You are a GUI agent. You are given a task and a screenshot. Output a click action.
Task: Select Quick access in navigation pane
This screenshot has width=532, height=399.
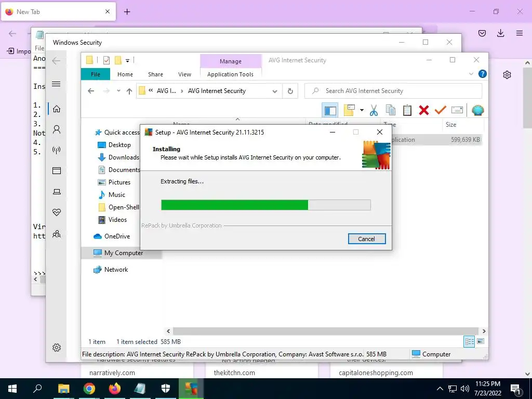point(122,132)
